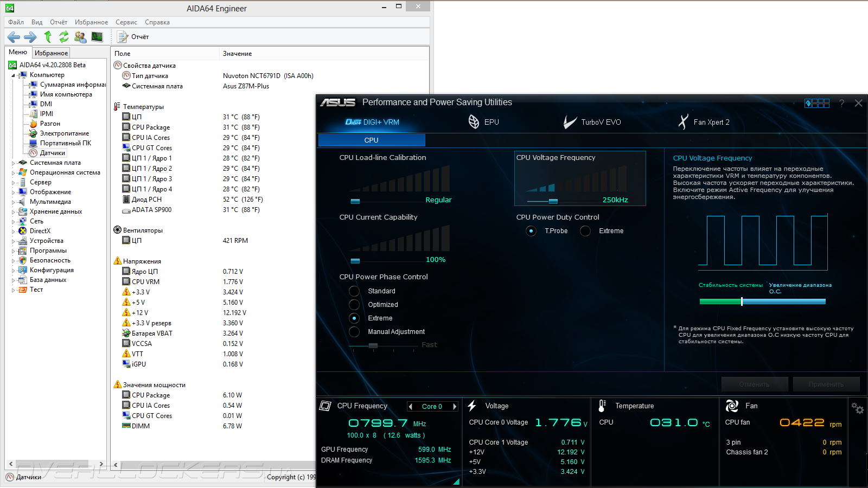Screen dimensions: 868x488
Task: Adjust the CPU Load-line Calibration slider
Action: [355, 201]
